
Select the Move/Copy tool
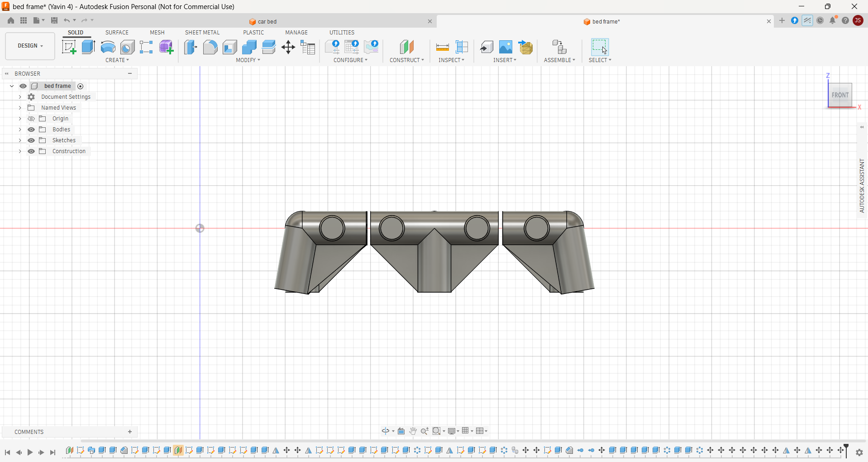coord(288,47)
